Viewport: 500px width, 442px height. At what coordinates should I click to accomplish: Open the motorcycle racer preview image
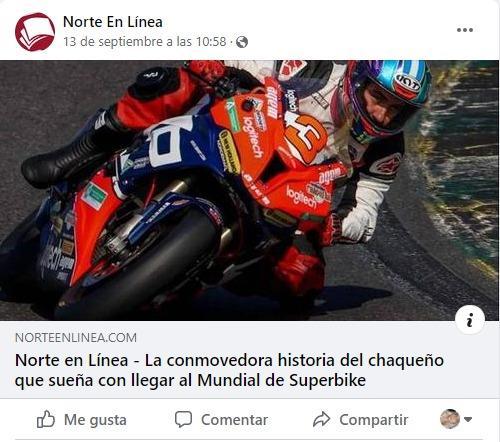249,190
